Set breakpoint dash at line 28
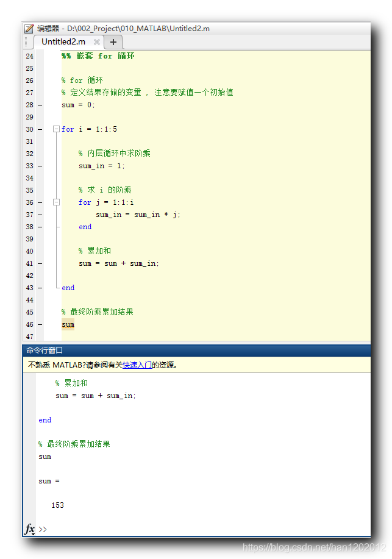The width and height of the screenshot is (392, 559). click(40, 105)
